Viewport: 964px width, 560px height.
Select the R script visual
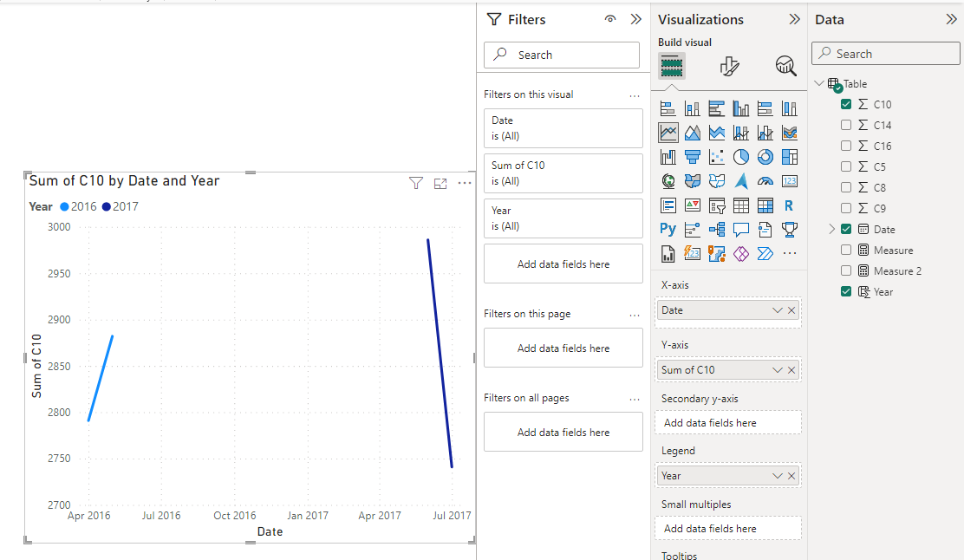click(x=790, y=205)
